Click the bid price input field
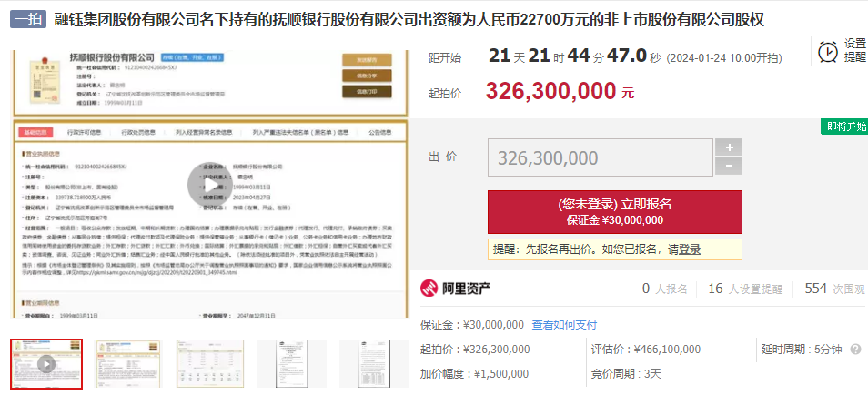868x406 pixels. pyautogui.click(x=601, y=157)
